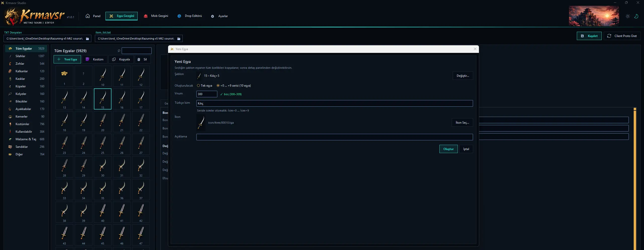This screenshot has height=250, width=644.
Task: Select Silahlar category in sidebar
Action: tap(26, 56)
